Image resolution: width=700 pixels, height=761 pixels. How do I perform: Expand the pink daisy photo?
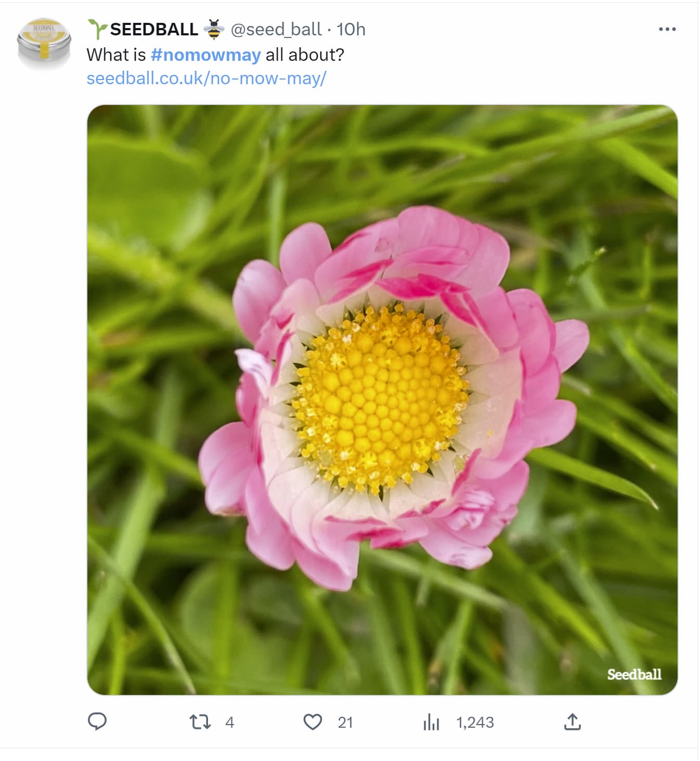click(x=382, y=400)
